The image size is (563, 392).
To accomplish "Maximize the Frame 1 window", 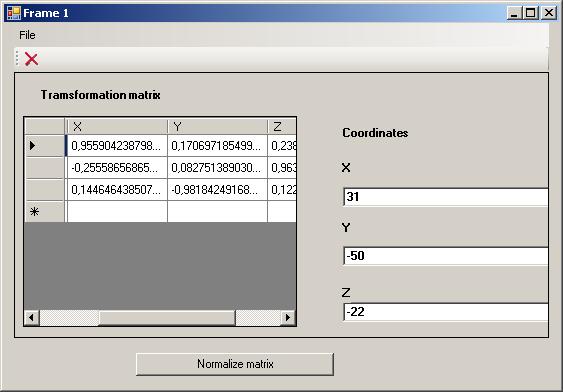I will [530, 13].
